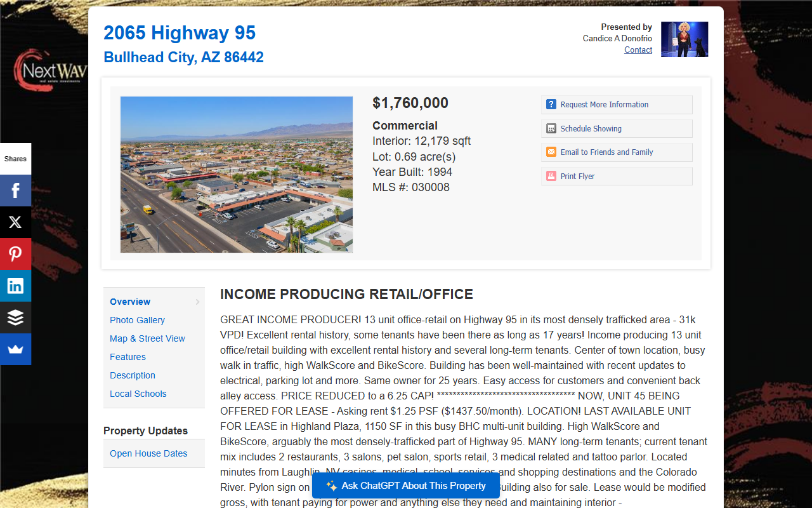Click the Lot: 0.69 acre(s) text
Viewport: 812px width, 508px height.
coord(414,157)
